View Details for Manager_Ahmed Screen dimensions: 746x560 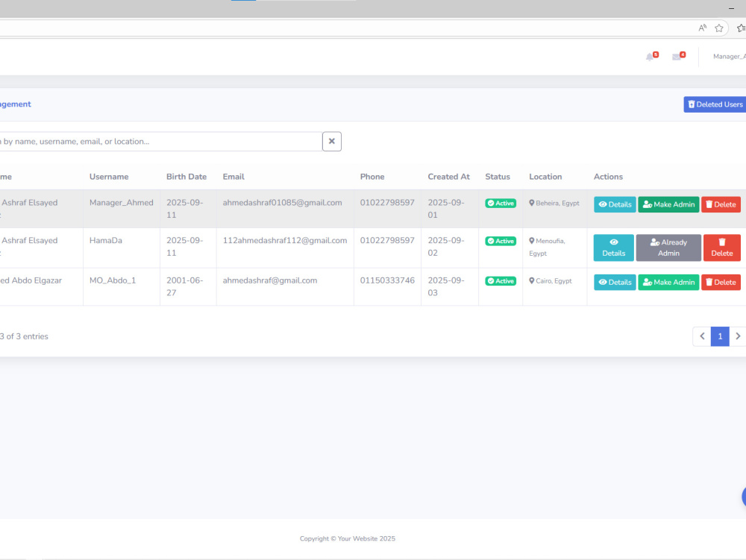pos(615,204)
